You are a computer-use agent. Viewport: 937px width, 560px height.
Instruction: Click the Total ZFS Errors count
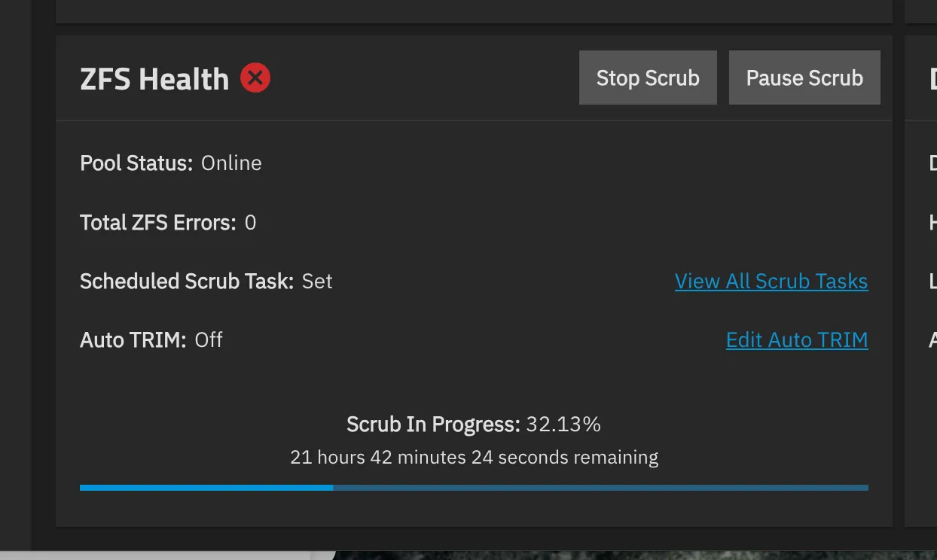click(x=250, y=222)
